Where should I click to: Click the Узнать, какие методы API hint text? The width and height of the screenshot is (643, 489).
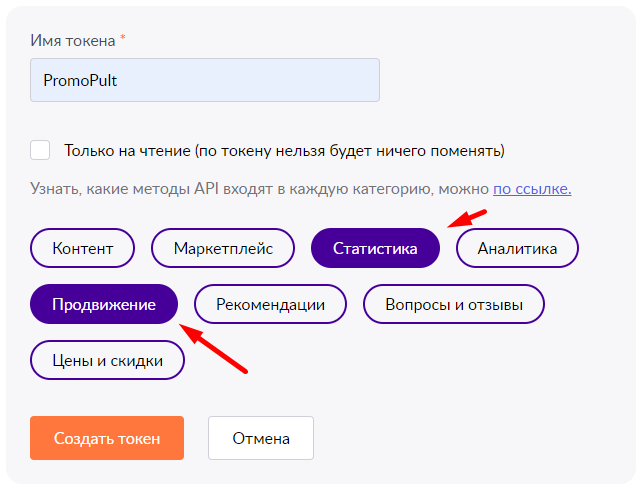tap(260, 189)
